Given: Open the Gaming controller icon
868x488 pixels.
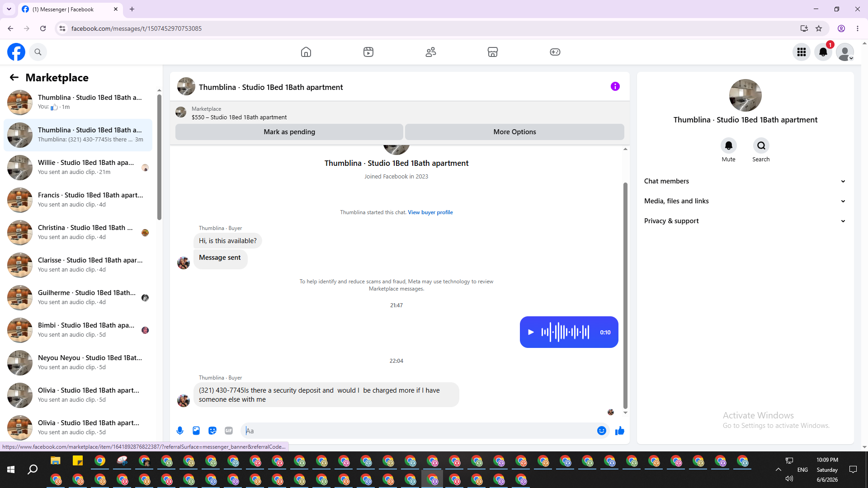Looking at the screenshot, I should [x=555, y=52].
